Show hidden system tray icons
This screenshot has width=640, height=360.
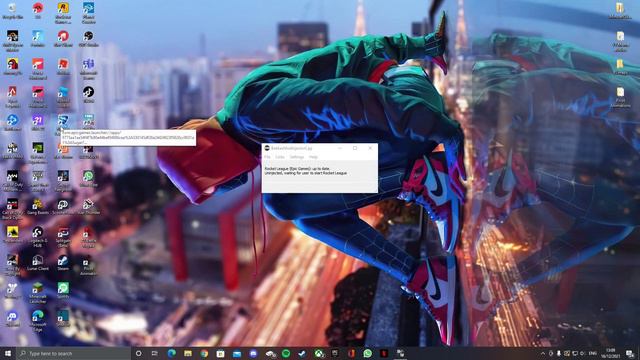point(542,353)
